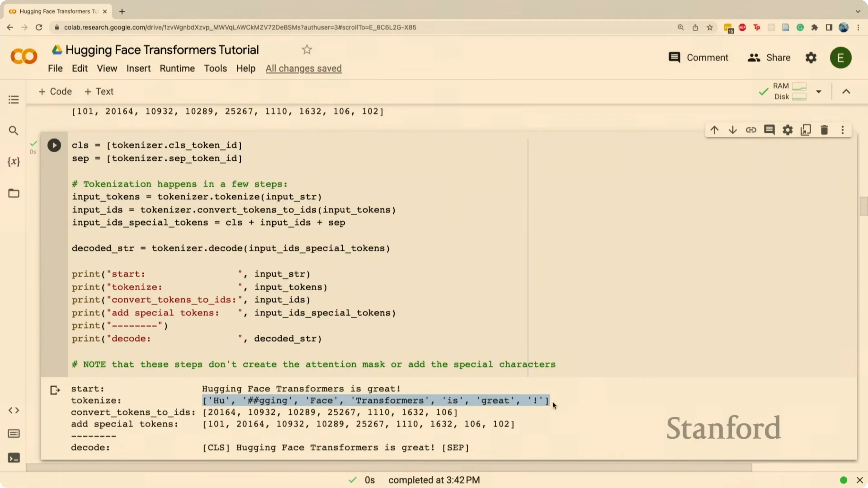Mirror cell in tab icon
This screenshot has height=488, width=868.
(x=806, y=130)
